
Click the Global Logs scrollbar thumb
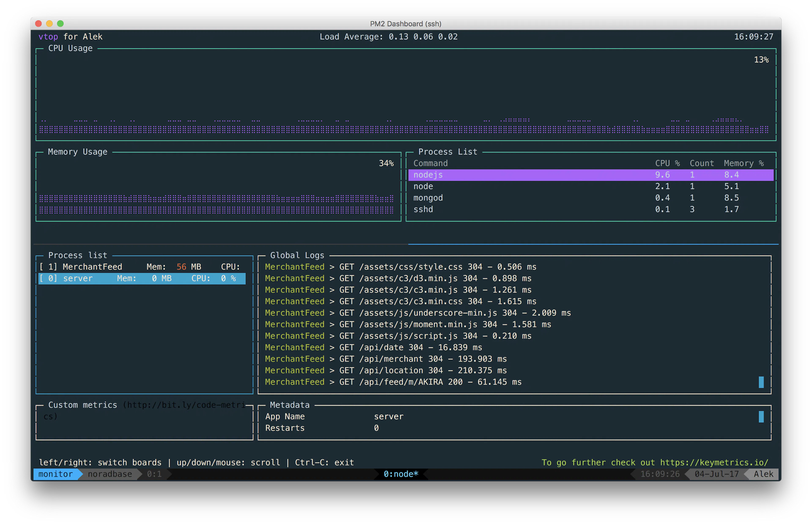coord(761,382)
